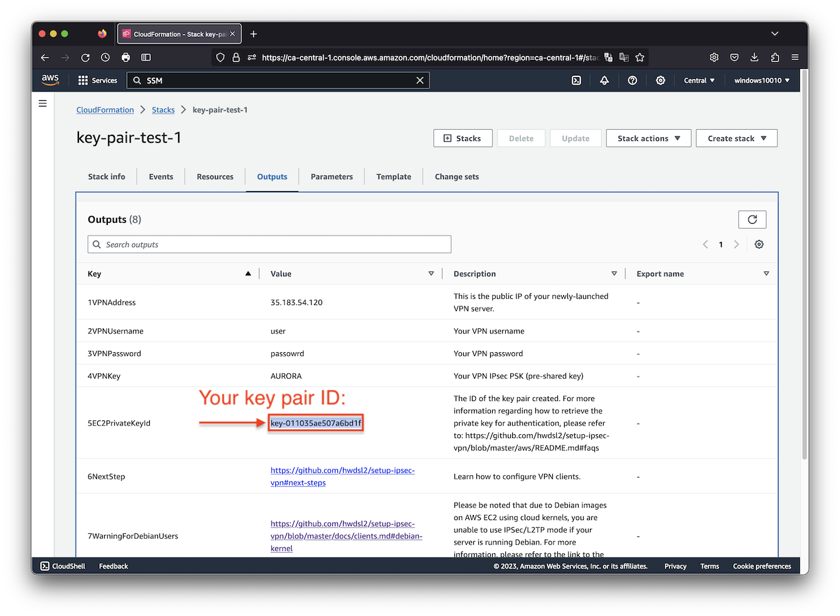840x616 pixels.
Task: Open the AWS help question mark icon
Action: (633, 80)
